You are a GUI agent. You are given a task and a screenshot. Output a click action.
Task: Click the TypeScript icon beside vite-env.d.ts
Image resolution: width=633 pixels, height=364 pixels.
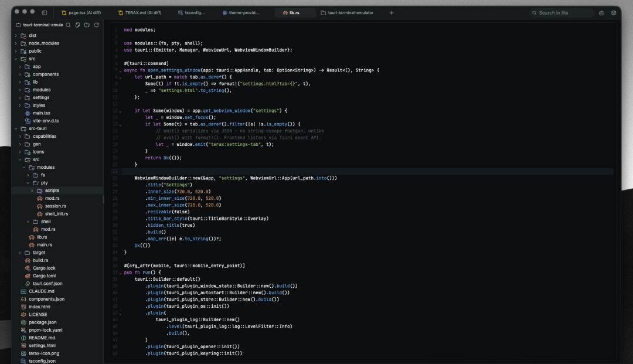click(28, 121)
